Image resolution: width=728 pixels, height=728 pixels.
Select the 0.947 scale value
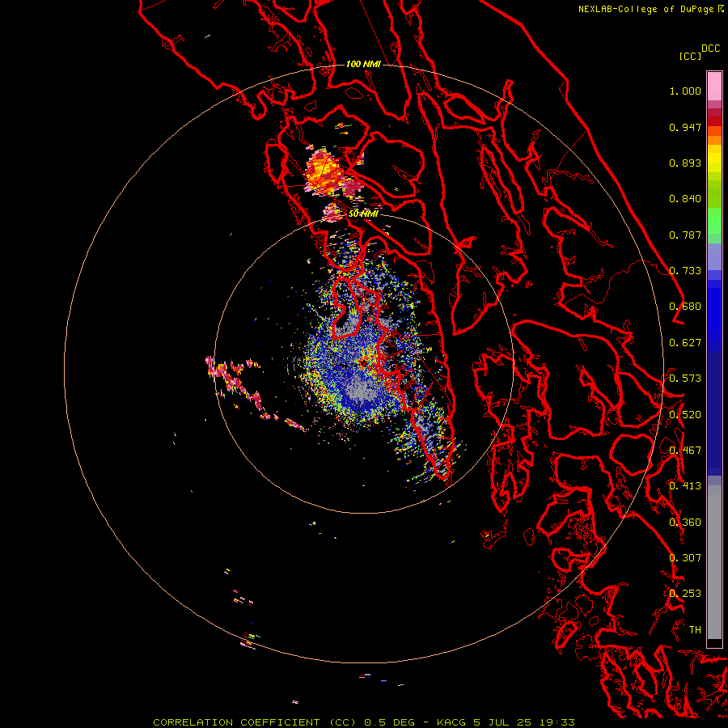pyautogui.click(x=685, y=127)
